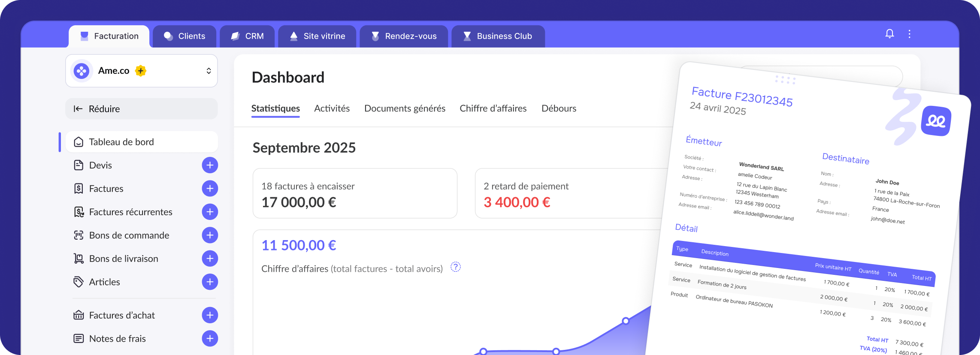Click the 17 000,00 € amount

coord(299,202)
